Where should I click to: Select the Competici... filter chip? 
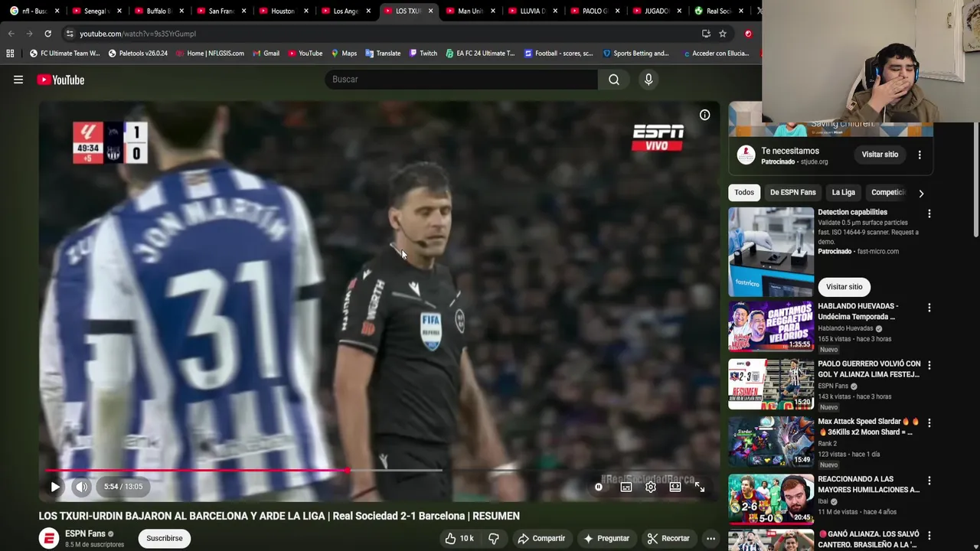click(x=888, y=193)
